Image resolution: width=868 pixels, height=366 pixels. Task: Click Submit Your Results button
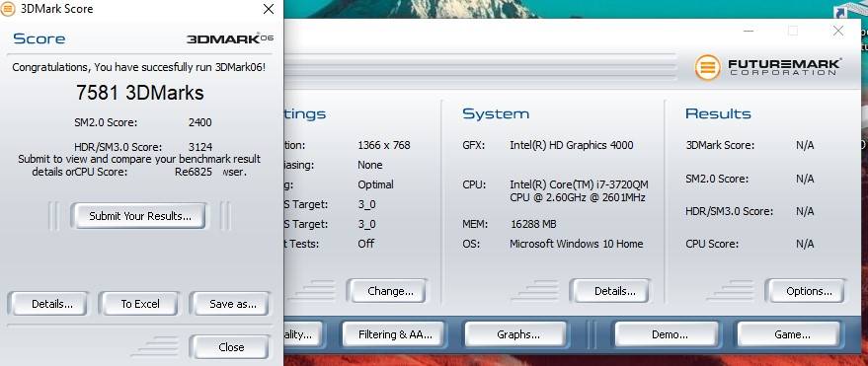(x=140, y=216)
